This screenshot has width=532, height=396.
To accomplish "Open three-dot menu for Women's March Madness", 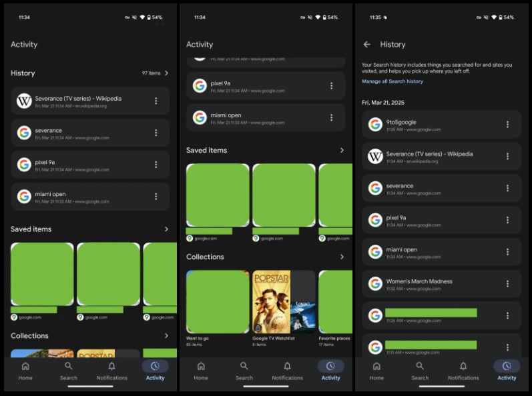I will pyautogui.click(x=507, y=284).
